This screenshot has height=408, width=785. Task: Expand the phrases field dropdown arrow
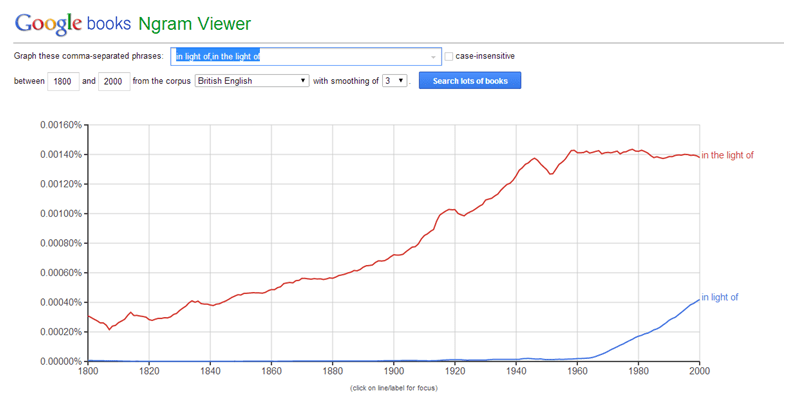coord(433,57)
